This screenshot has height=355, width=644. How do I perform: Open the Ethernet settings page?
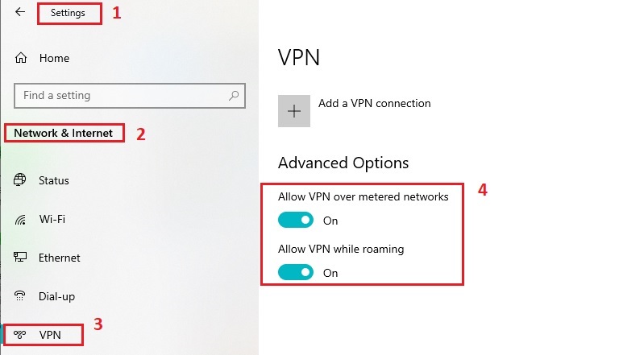point(60,258)
